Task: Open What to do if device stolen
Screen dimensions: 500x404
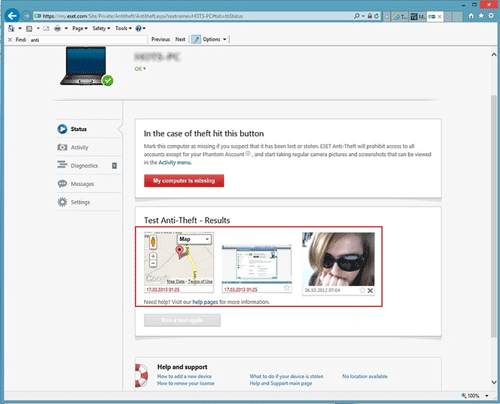Action: (286, 376)
